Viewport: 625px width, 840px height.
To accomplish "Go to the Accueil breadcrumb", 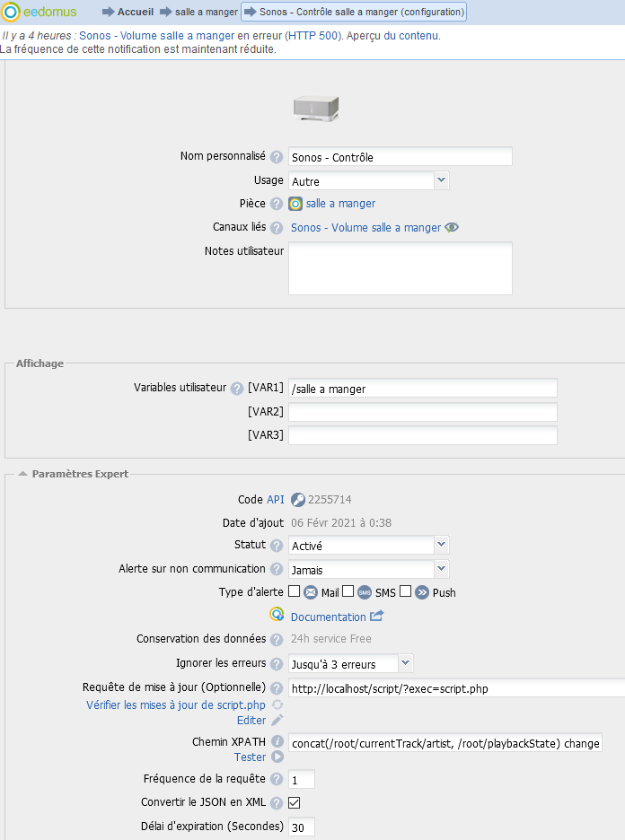I will (x=135, y=13).
